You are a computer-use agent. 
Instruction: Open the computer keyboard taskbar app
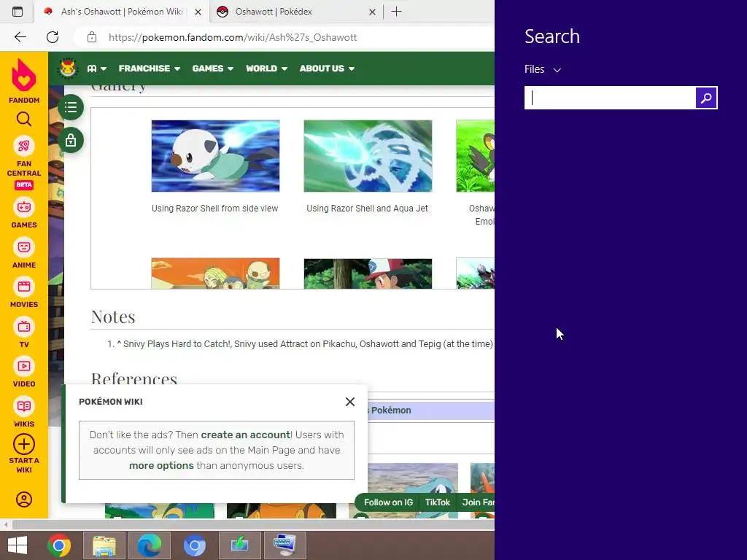[x=285, y=545]
